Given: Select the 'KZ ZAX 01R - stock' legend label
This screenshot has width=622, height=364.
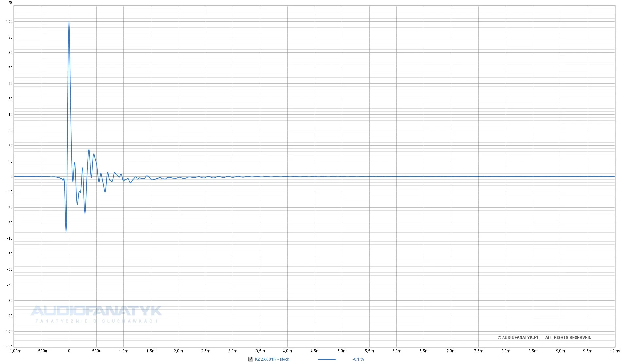Looking at the screenshot, I should 272,359.
